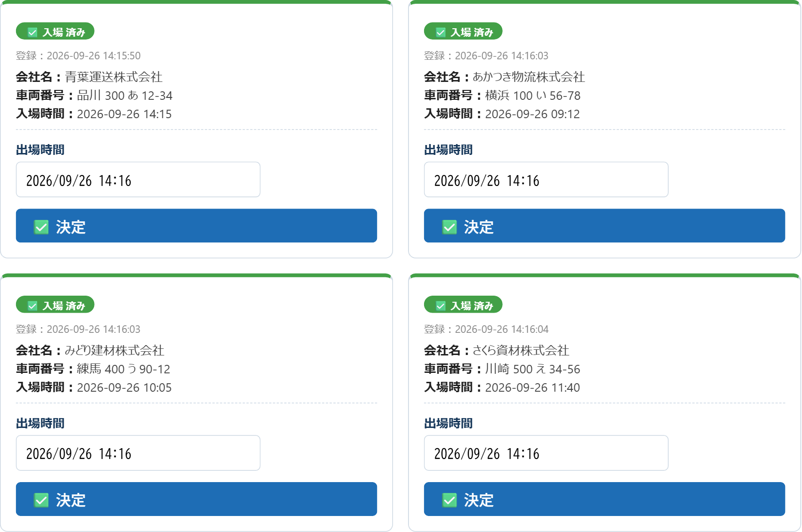
Task: Click 出場時間 label on 青葉運送株式会社 card
Action: coord(40,150)
